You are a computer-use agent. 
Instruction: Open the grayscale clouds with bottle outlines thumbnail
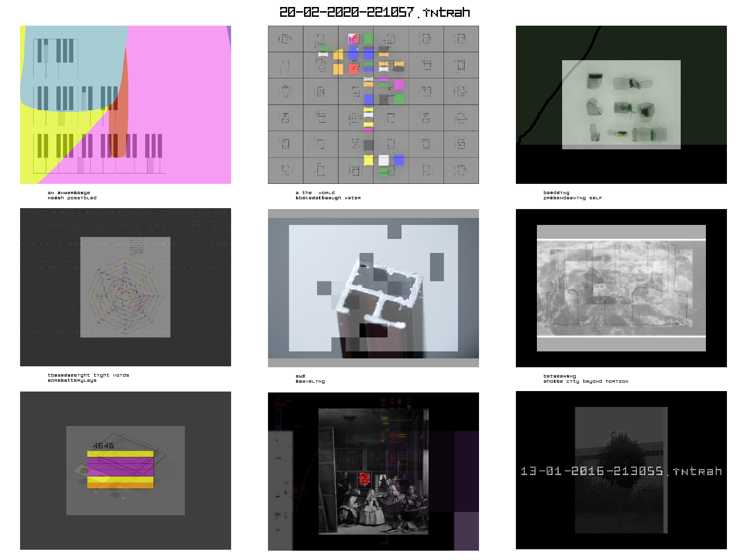621,288
